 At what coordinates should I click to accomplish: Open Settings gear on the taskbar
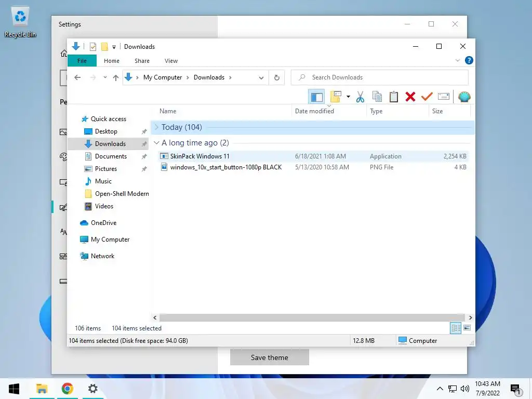[x=92, y=389]
